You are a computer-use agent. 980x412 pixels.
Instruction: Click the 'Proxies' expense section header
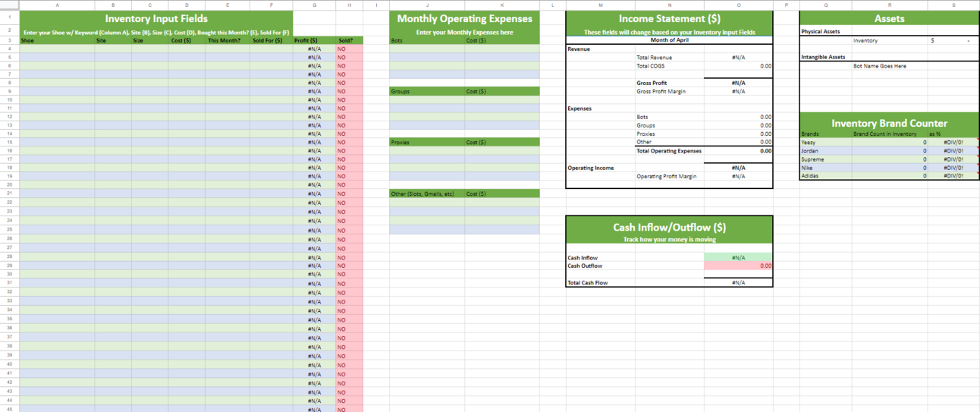[427, 142]
